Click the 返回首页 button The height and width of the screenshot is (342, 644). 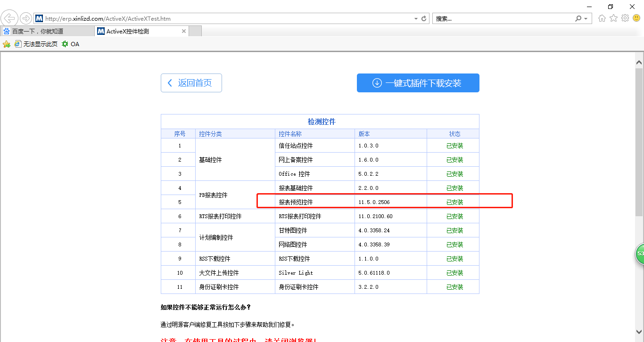pyautogui.click(x=191, y=82)
